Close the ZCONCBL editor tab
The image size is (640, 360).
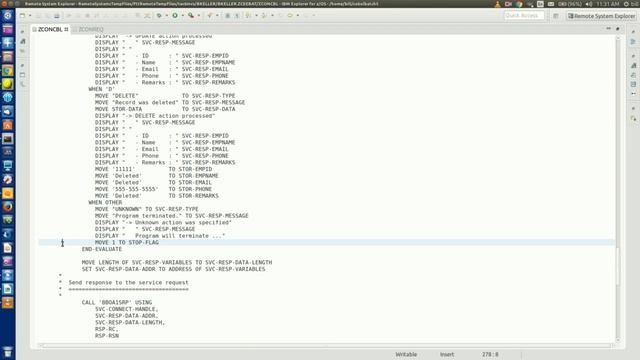click(x=66, y=29)
